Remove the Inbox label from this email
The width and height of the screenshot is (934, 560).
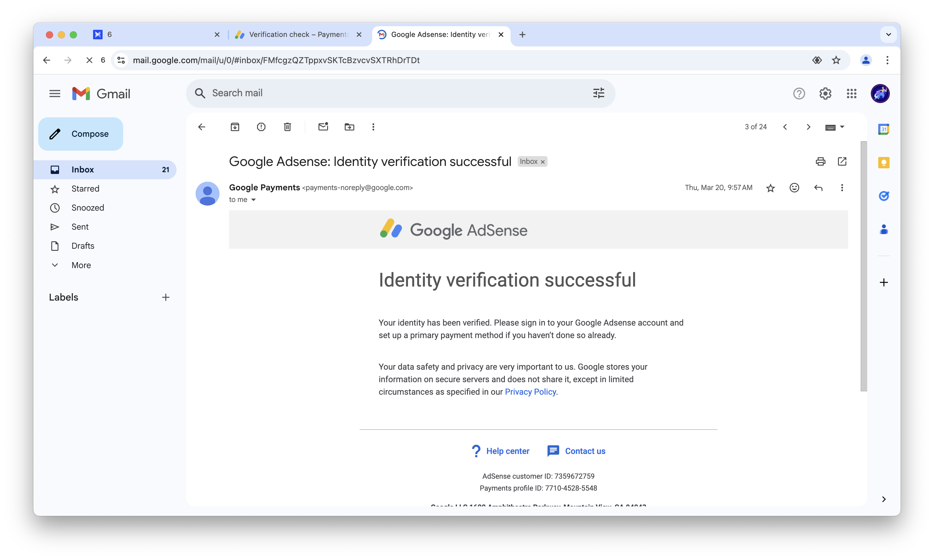pos(543,162)
